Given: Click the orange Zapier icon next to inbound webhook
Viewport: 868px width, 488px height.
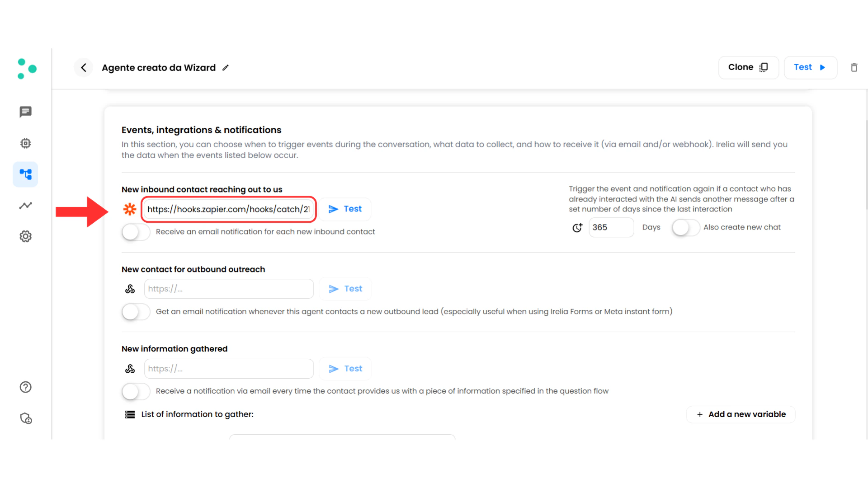Looking at the screenshot, I should (130, 209).
